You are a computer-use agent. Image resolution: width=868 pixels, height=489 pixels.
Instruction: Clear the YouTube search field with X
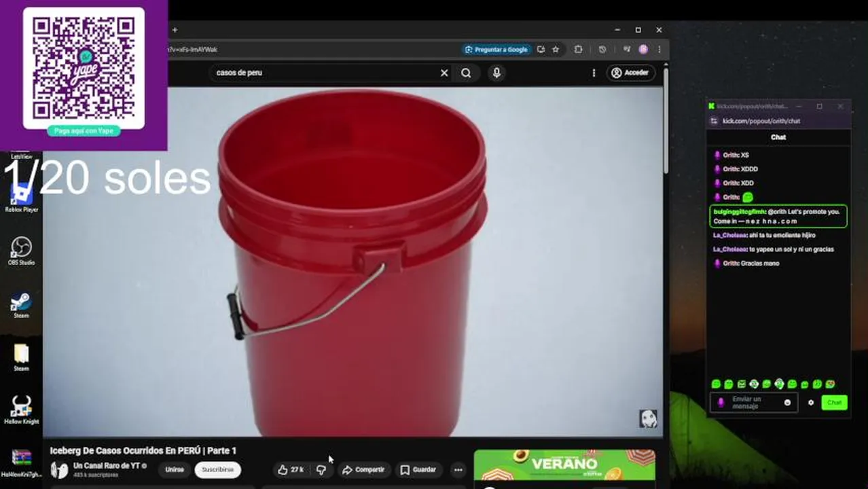[444, 73]
